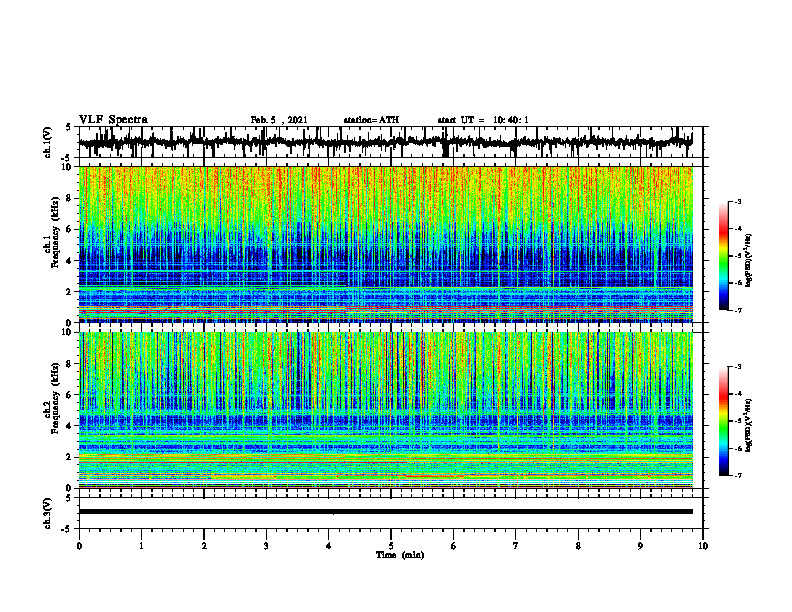792x612 pixels.
Task: Click the time axis tick label "0"
Action: (79, 546)
